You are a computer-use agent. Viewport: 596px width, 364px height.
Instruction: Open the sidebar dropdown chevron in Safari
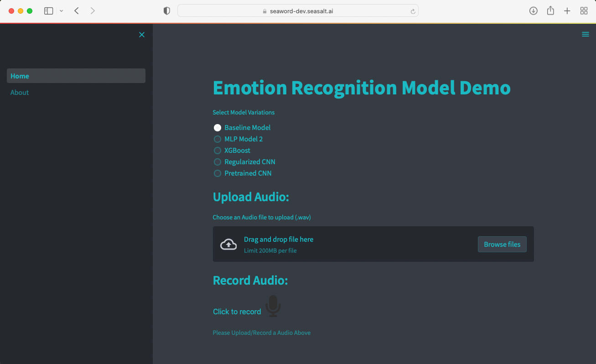pos(62,11)
